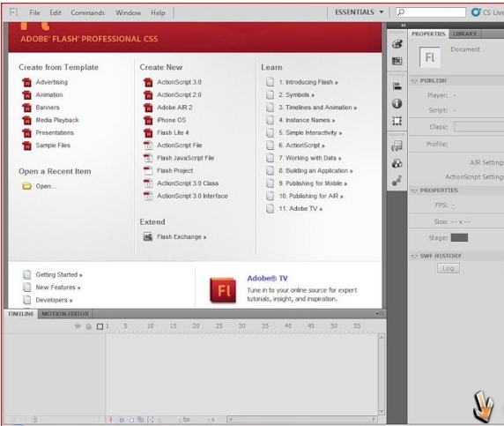The image size is (504, 426).
Task: Open the Transform panel icon
Action: click(x=397, y=121)
